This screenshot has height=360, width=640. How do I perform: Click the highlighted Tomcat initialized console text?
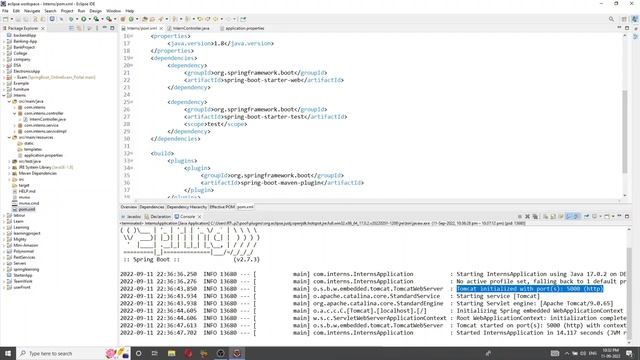[529, 289]
